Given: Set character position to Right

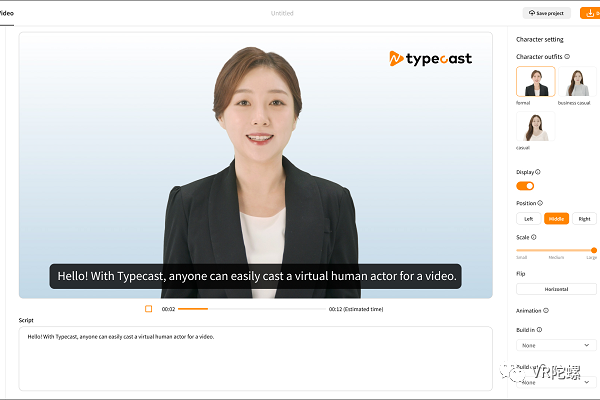Looking at the screenshot, I should tap(584, 219).
